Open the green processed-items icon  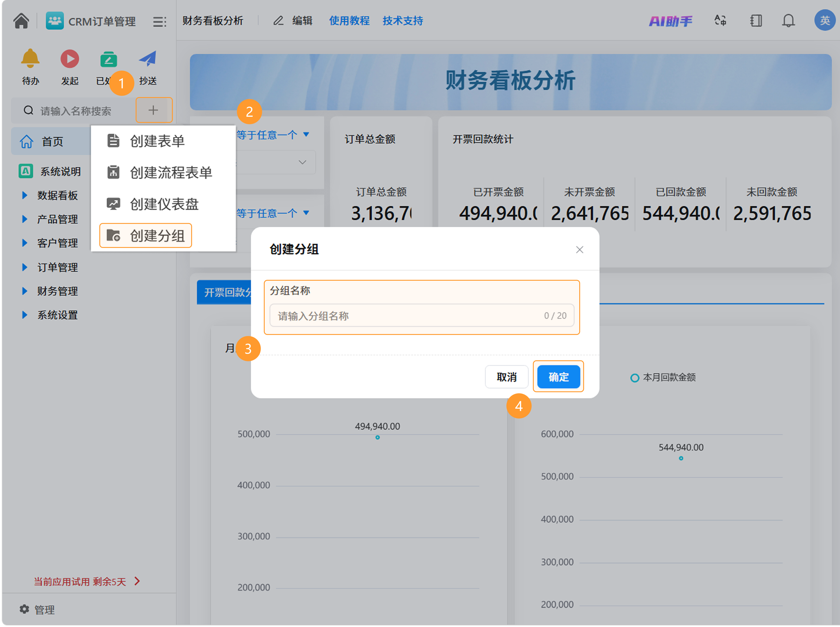108,60
